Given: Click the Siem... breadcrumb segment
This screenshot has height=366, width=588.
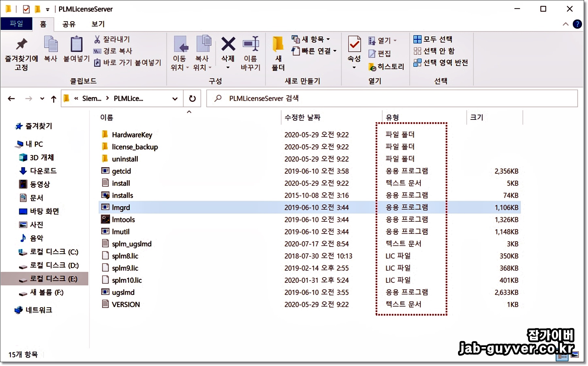Looking at the screenshot, I should point(92,98).
